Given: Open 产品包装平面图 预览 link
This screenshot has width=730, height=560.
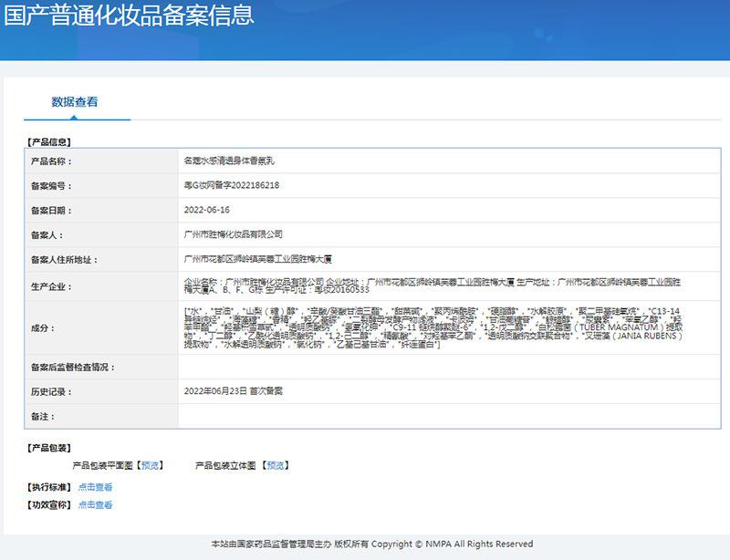Looking at the screenshot, I should [x=150, y=465].
